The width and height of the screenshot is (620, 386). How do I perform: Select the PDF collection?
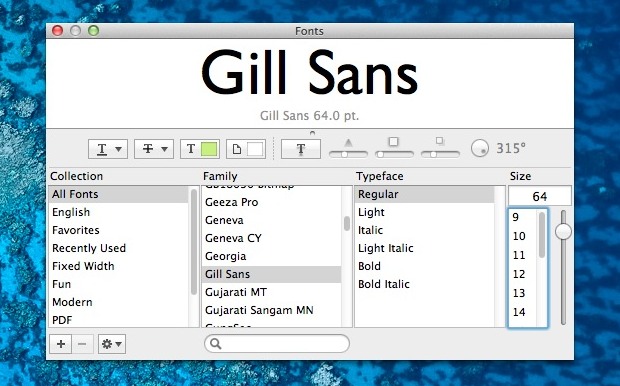pyautogui.click(x=119, y=320)
